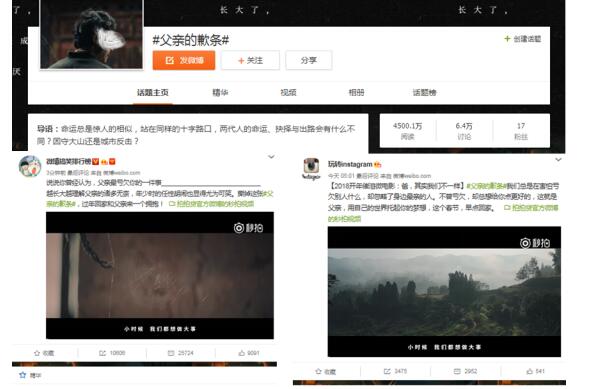Switch to the 精华 tab
614x389 pixels.
click(x=220, y=93)
